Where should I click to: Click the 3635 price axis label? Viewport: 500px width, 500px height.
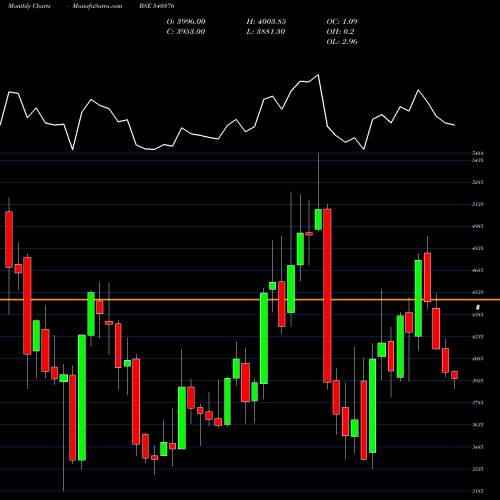pyautogui.click(x=478, y=425)
